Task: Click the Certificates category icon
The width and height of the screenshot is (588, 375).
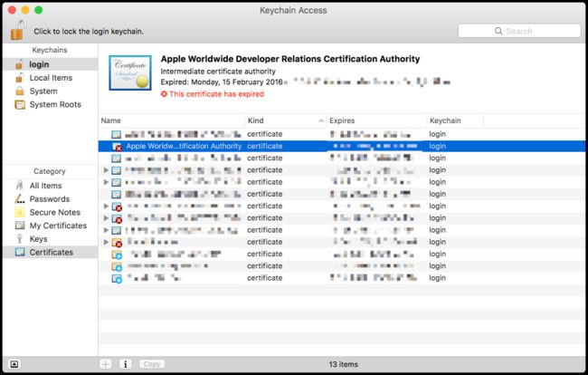Action: pyautogui.click(x=20, y=252)
